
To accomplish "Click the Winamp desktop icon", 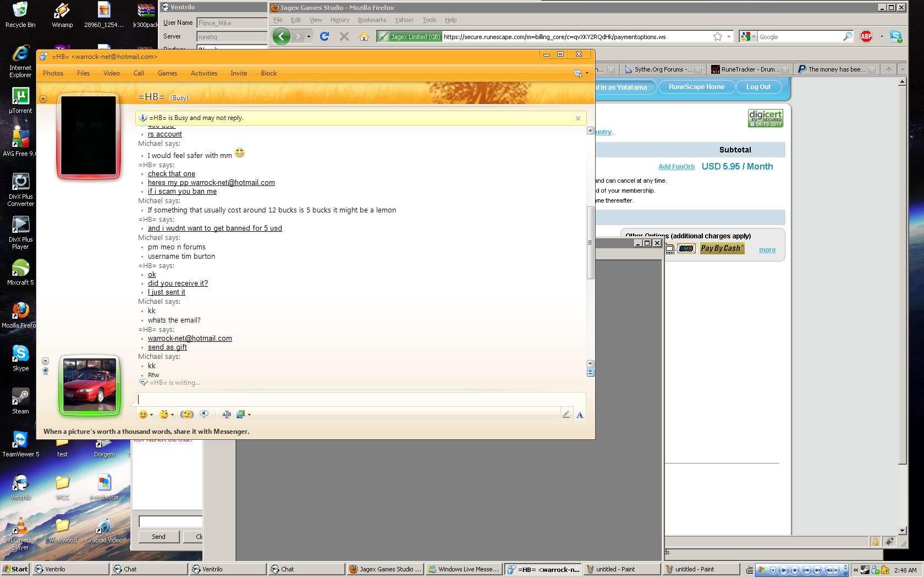I will (62, 15).
